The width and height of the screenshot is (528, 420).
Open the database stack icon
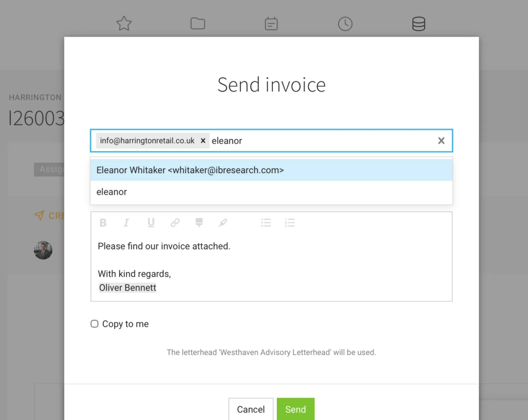click(419, 24)
